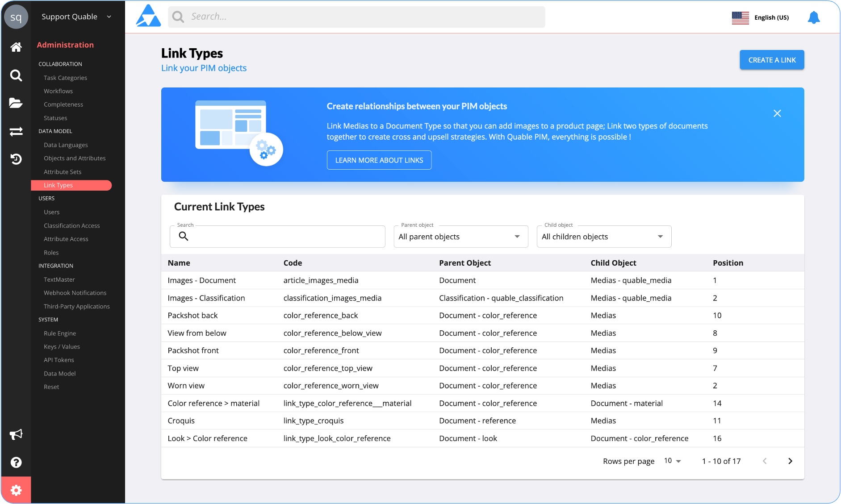Click Learn More About Links button
This screenshot has height=504, width=841.
[x=379, y=160]
